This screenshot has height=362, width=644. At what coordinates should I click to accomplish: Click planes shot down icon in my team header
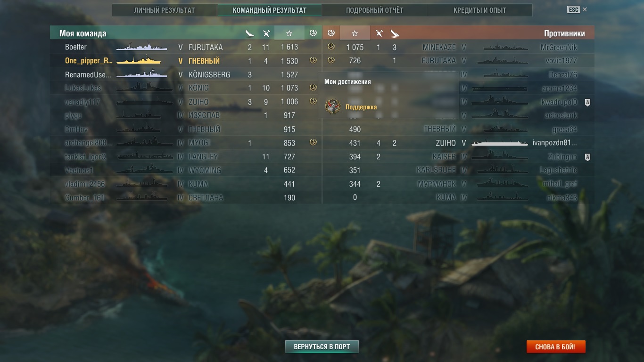tap(266, 33)
